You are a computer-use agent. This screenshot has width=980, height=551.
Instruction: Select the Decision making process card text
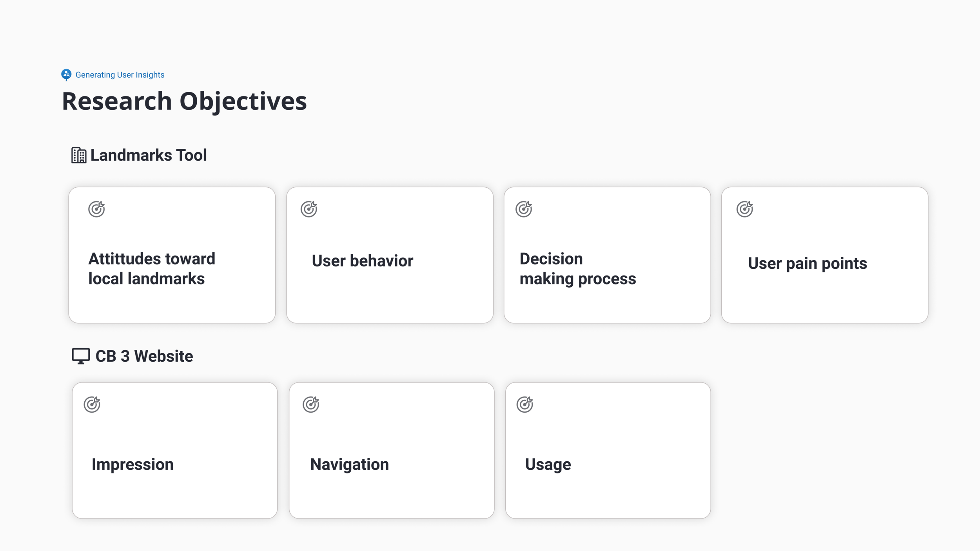coord(578,269)
